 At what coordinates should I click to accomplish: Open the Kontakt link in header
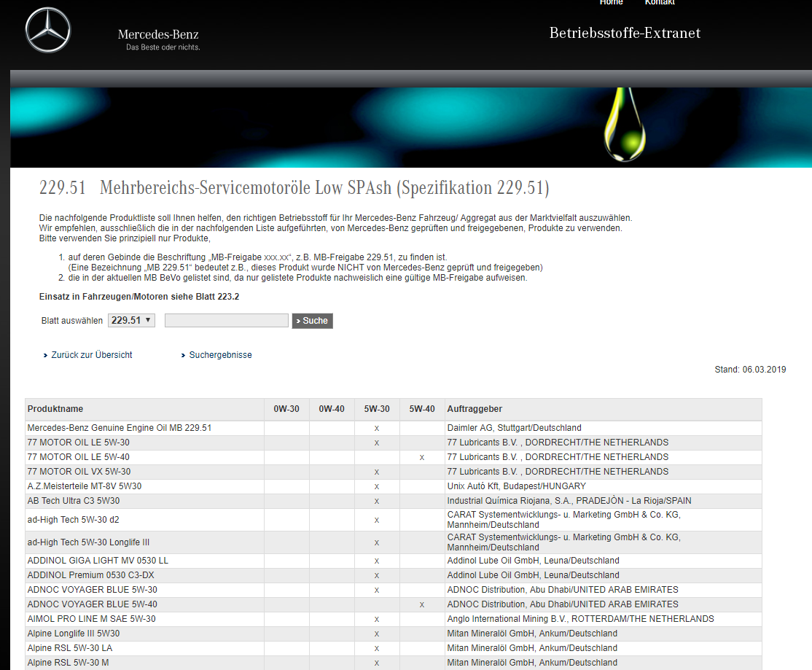click(x=660, y=3)
